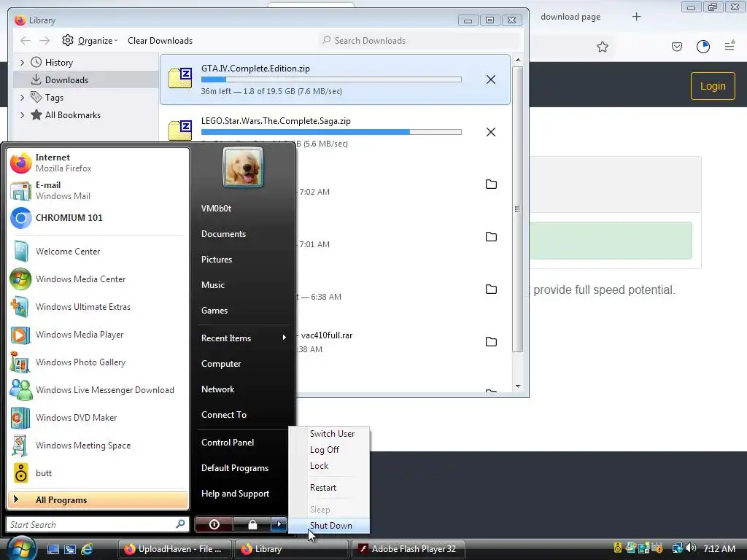
Task: Click Show Desktop quick launch icon
Action: coord(53,549)
